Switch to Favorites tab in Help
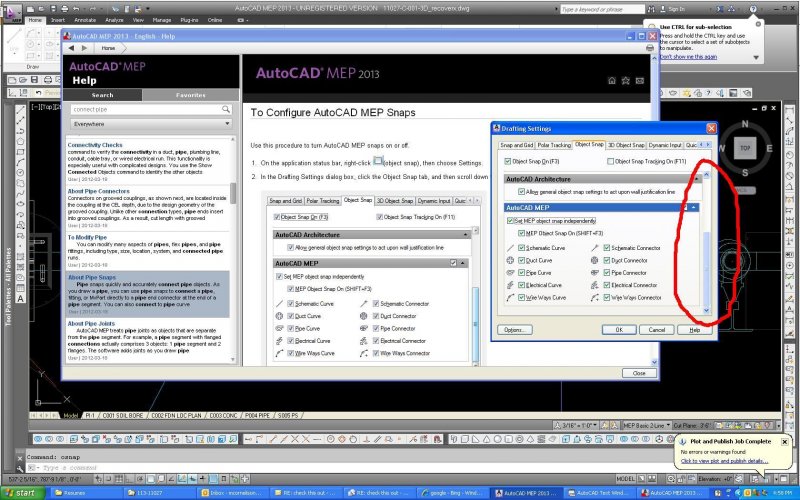The height and width of the screenshot is (500, 800). pos(191,95)
